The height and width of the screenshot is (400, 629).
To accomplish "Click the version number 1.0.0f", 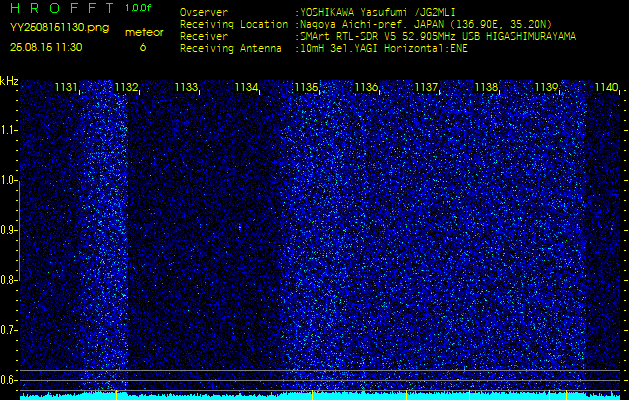I will 138,8.
